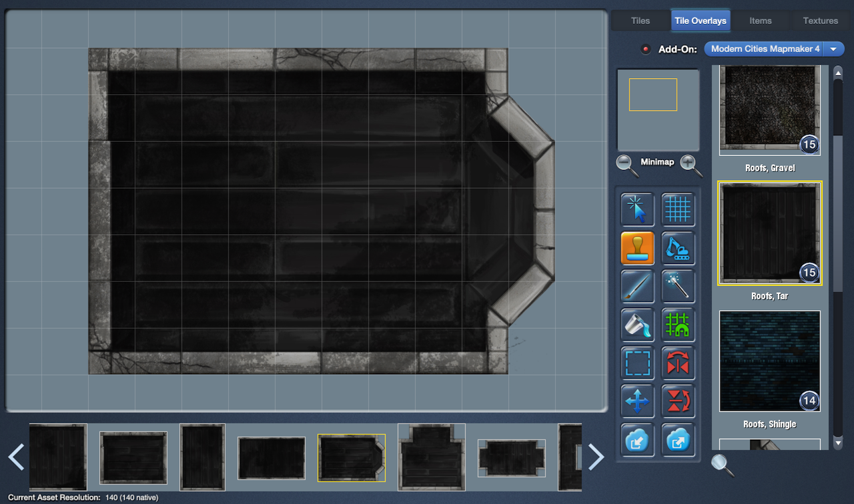
Task: Switch to the Items tab
Action: 760,21
